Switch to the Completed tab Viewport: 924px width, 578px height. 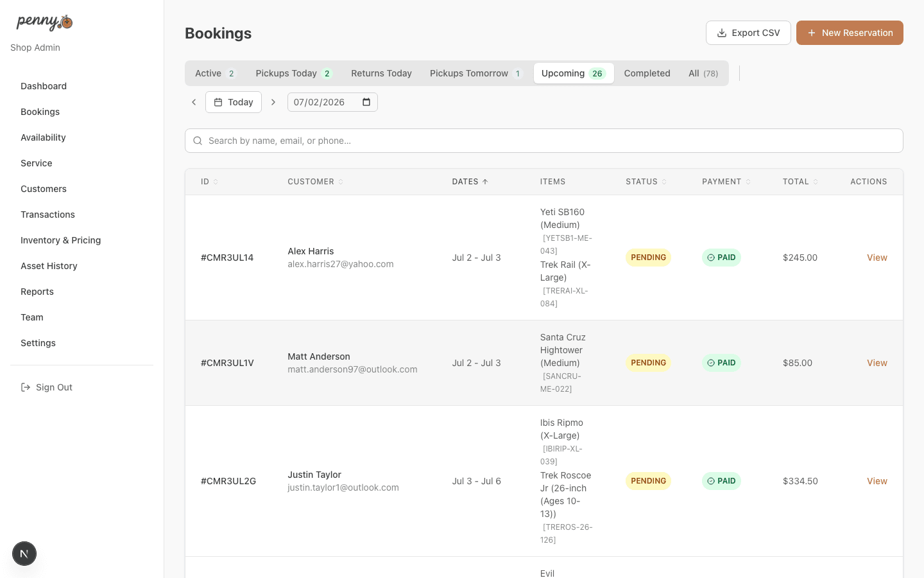pyautogui.click(x=647, y=73)
